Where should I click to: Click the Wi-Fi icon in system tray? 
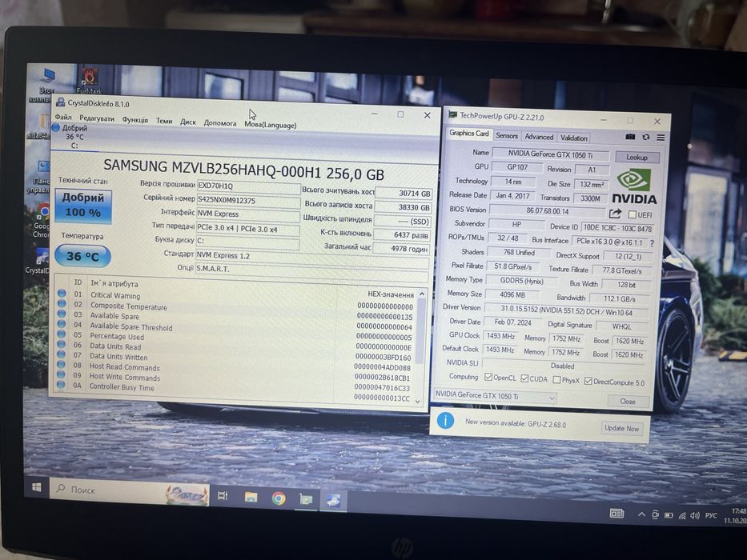click(x=681, y=515)
